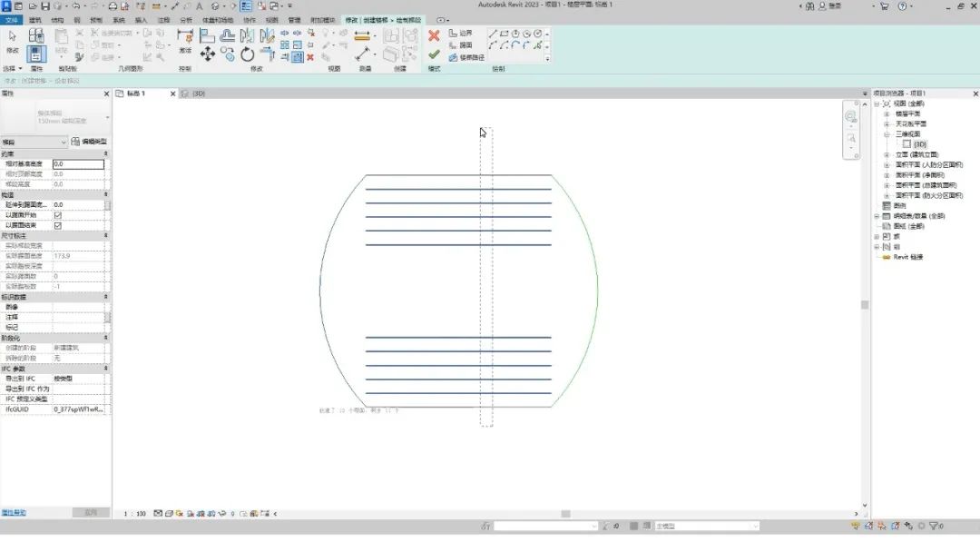Finish edit mode with the green checkmark
This screenshot has height=552, width=980.
tap(434, 55)
